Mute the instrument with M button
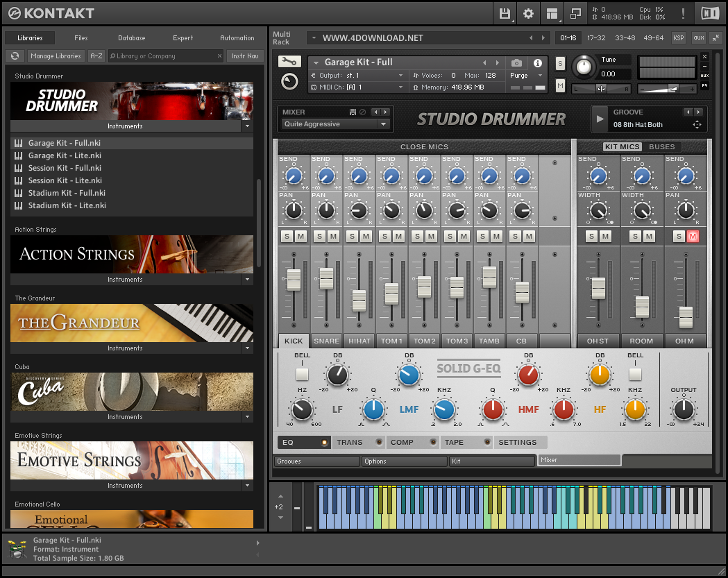Screen dimensions: 728x578 click(x=560, y=85)
